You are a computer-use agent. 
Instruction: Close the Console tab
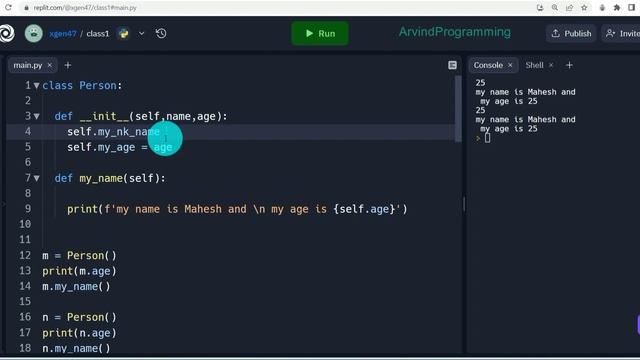510,65
